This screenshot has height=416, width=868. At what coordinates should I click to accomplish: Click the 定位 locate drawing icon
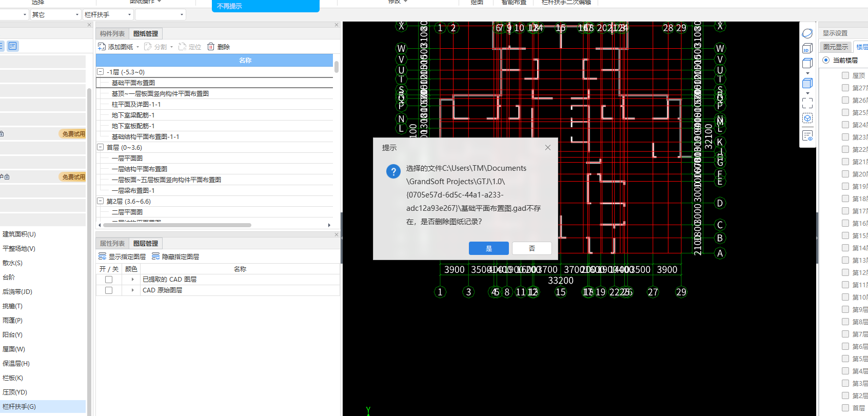[182, 47]
